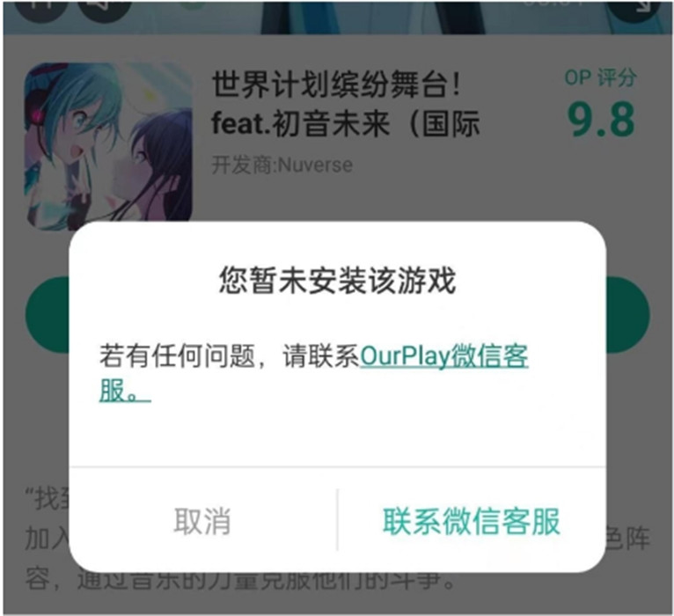
Task: Tap the video banner image at top
Action: (x=337, y=18)
